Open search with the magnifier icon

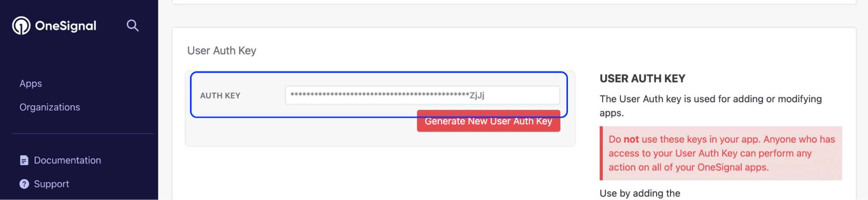(132, 26)
